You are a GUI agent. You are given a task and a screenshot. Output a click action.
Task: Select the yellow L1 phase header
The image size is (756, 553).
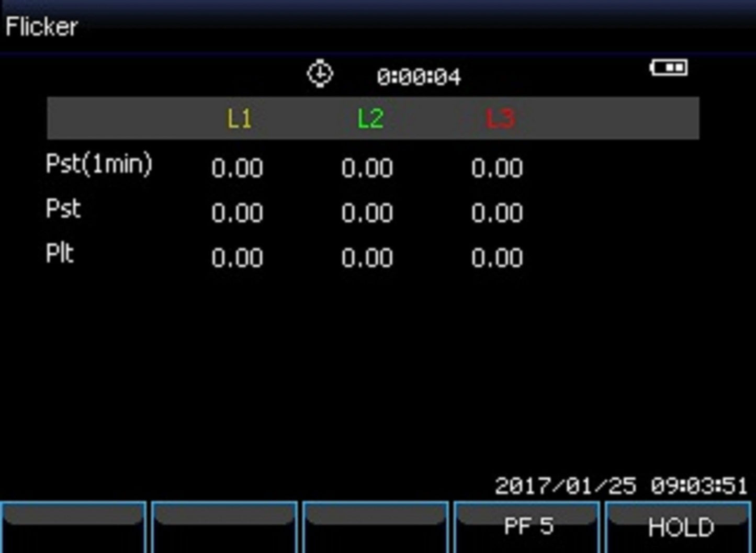[239, 119]
